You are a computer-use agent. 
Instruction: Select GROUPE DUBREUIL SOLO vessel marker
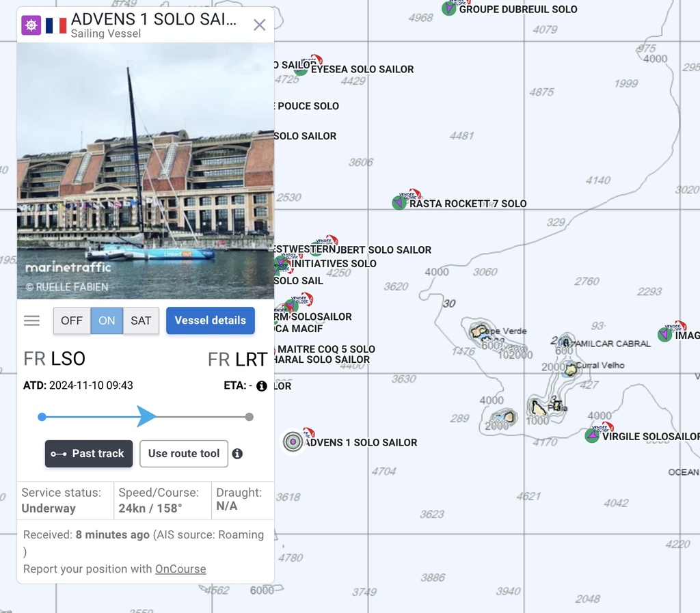(448, 8)
